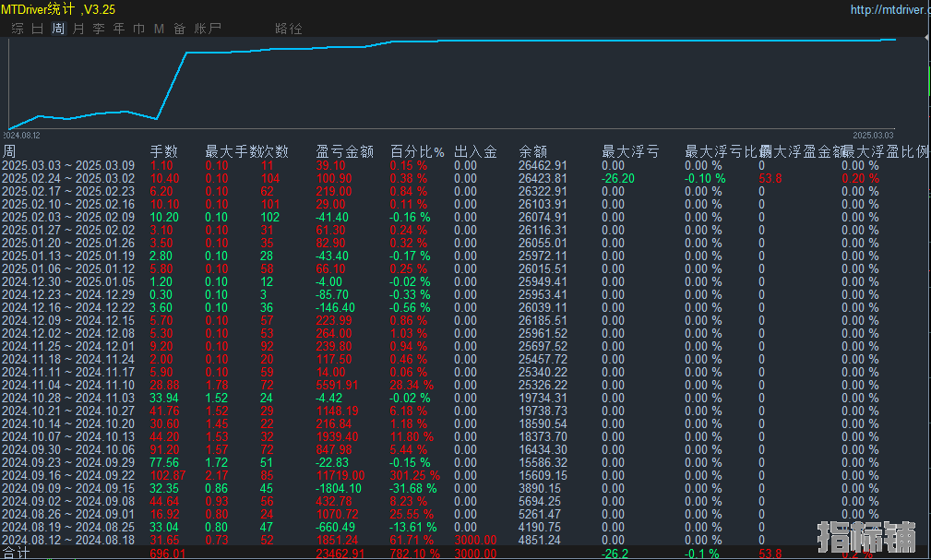The image size is (931, 560).
Task: Click the total lots 696.01
Action: point(168,554)
